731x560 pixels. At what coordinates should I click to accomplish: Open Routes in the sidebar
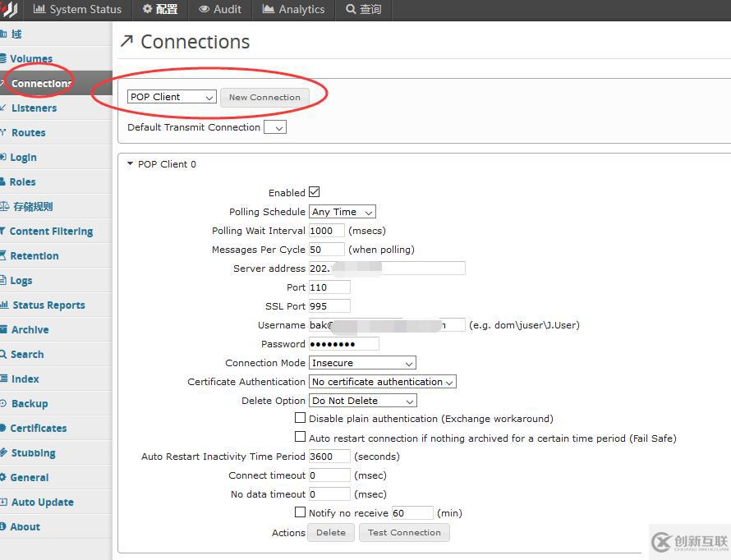[x=56, y=133]
